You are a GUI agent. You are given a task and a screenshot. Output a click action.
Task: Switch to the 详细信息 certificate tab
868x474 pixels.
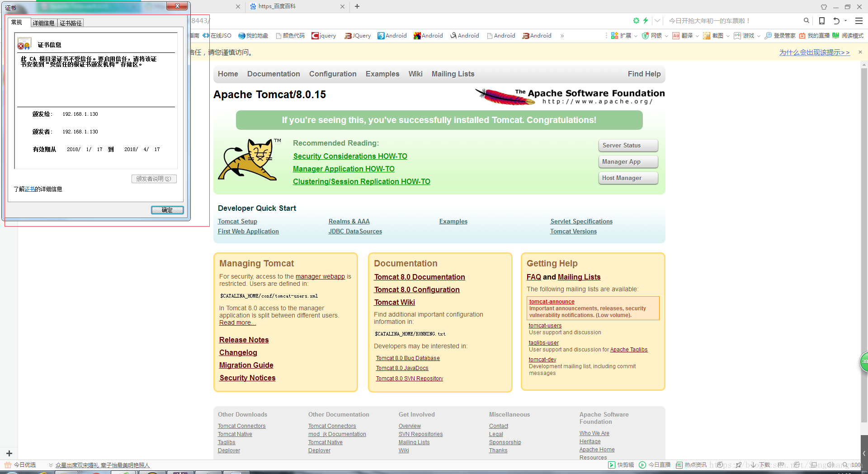pyautogui.click(x=43, y=23)
